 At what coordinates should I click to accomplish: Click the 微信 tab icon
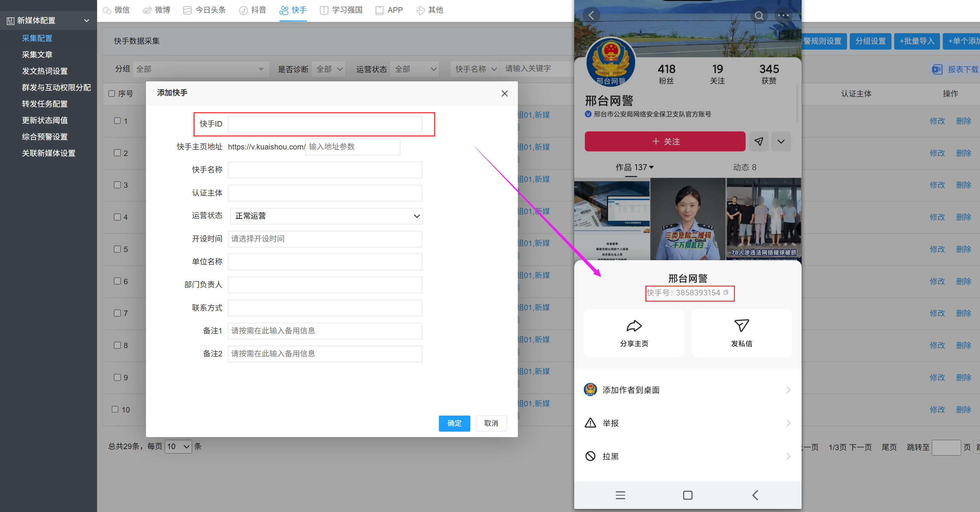[107, 10]
